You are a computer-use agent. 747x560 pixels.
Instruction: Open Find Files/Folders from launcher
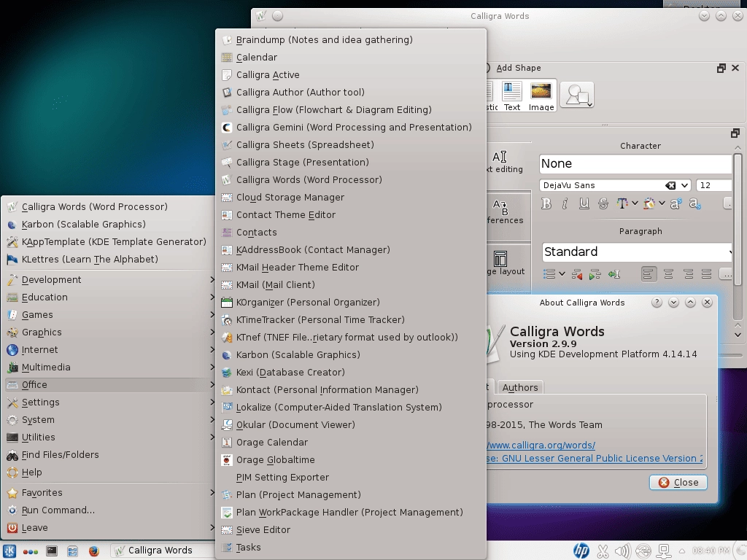tap(109, 455)
